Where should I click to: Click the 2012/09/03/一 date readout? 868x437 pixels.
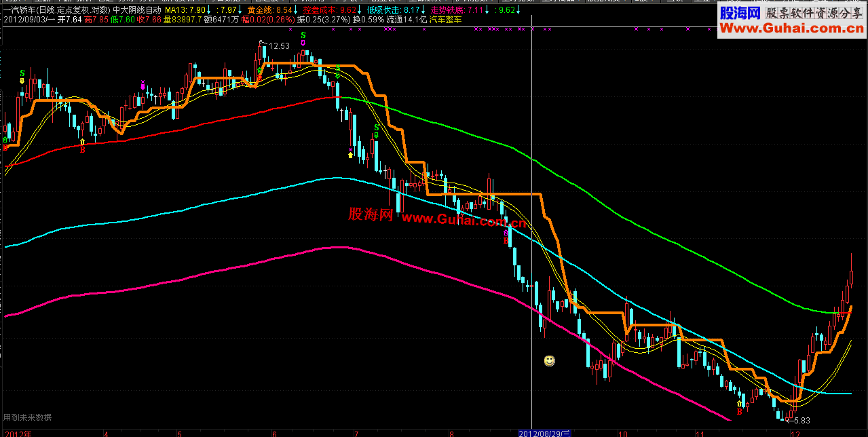pyautogui.click(x=28, y=20)
